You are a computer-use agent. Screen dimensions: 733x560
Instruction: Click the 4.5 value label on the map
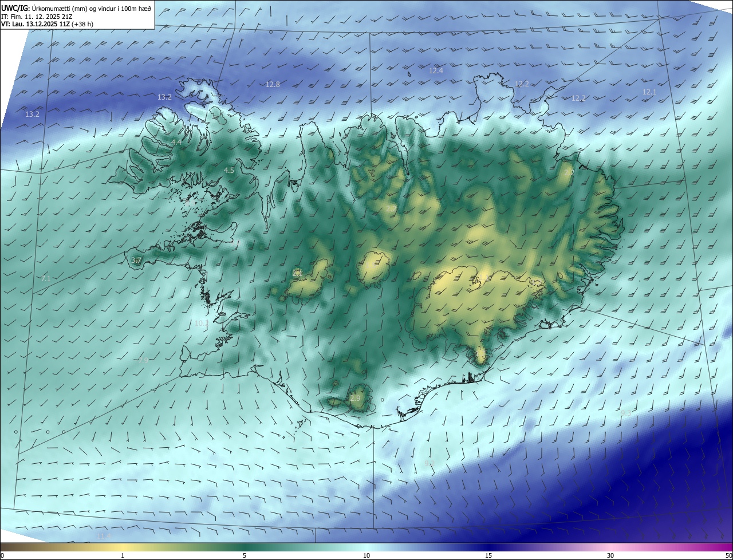point(229,170)
